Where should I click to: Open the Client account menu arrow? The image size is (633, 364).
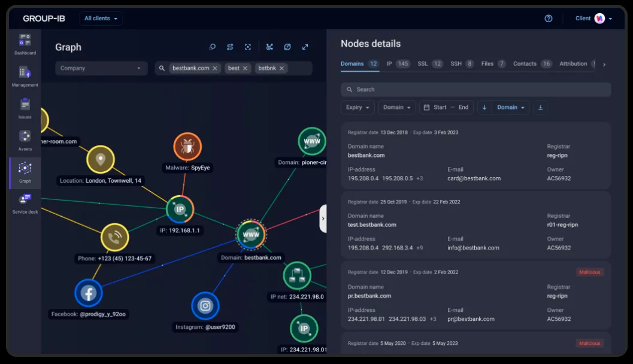pos(610,19)
